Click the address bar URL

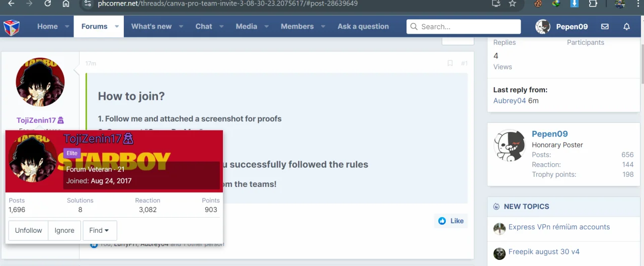tap(227, 4)
